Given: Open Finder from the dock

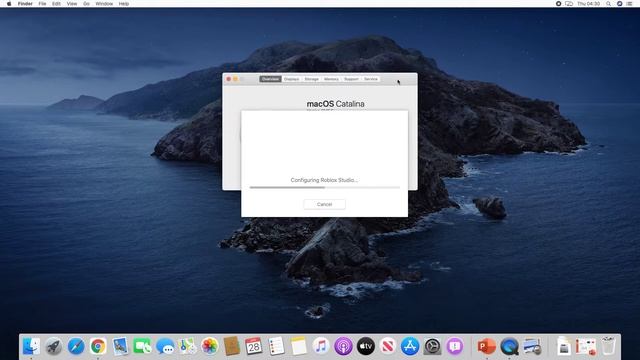Looking at the screenshot, I should 31,346.
